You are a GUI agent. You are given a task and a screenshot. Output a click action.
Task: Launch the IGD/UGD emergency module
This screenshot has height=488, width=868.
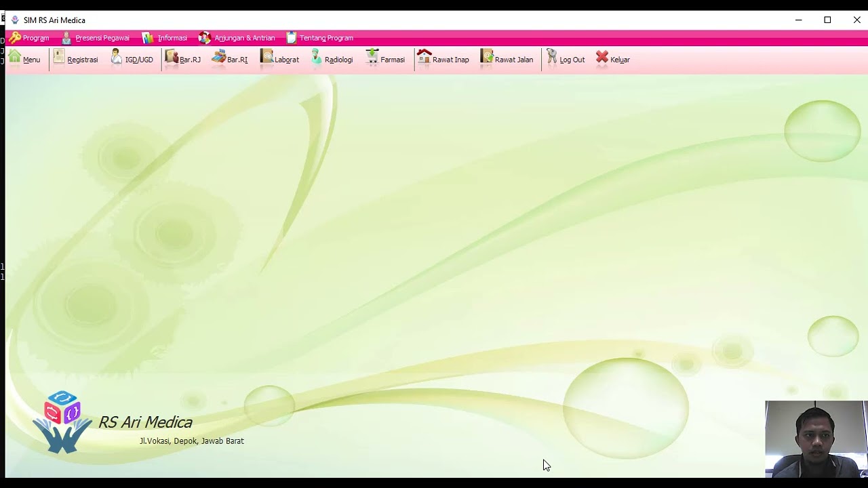pos(132,59)
